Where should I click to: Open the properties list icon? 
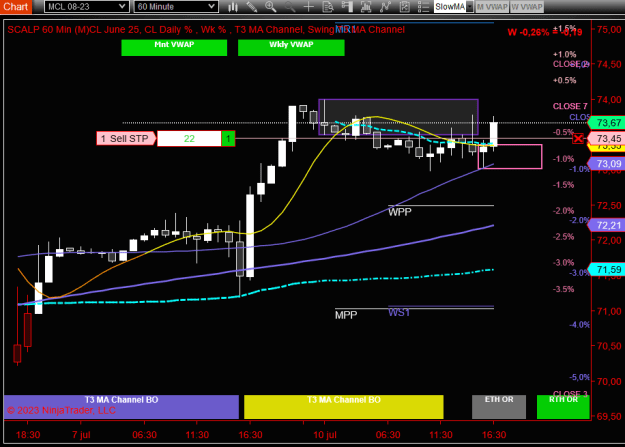pos(423,7)
